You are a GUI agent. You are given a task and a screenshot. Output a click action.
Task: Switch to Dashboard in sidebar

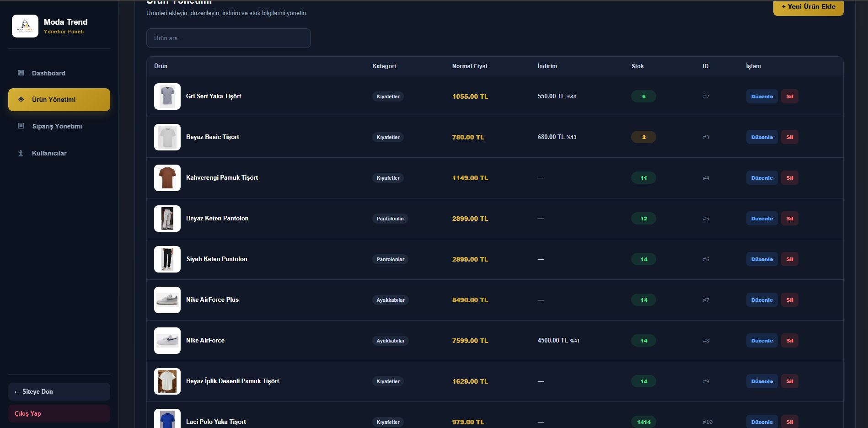pyautogui.click(x=59, y=73)
